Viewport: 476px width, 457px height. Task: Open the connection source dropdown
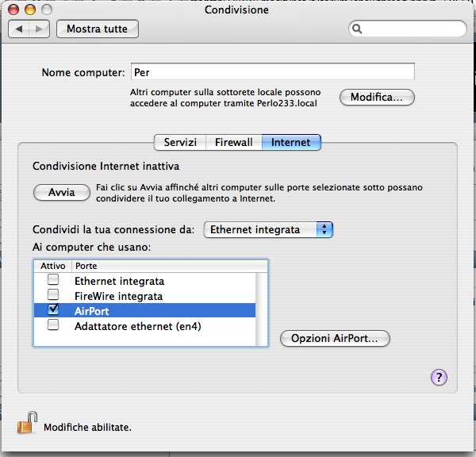tap(268, 229)
